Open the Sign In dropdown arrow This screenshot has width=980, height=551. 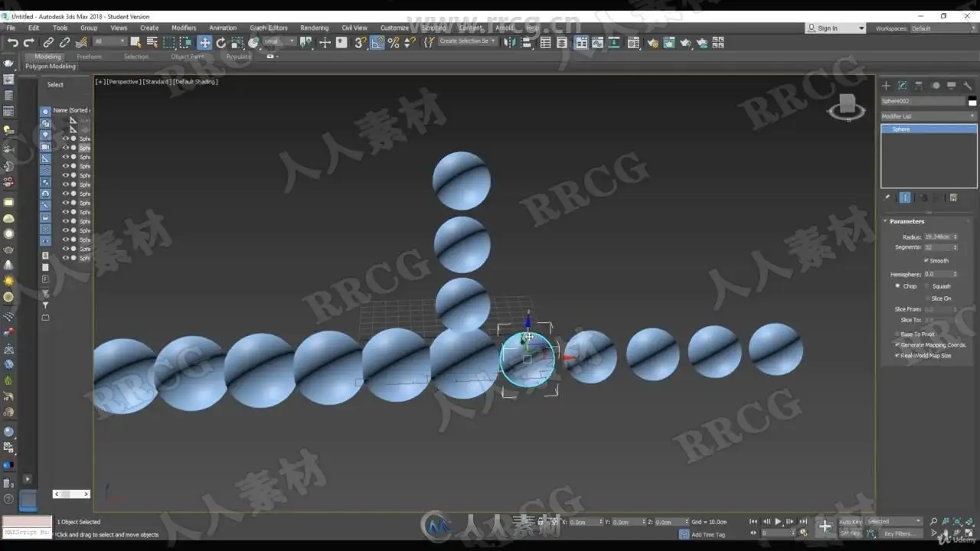point(861,28)
